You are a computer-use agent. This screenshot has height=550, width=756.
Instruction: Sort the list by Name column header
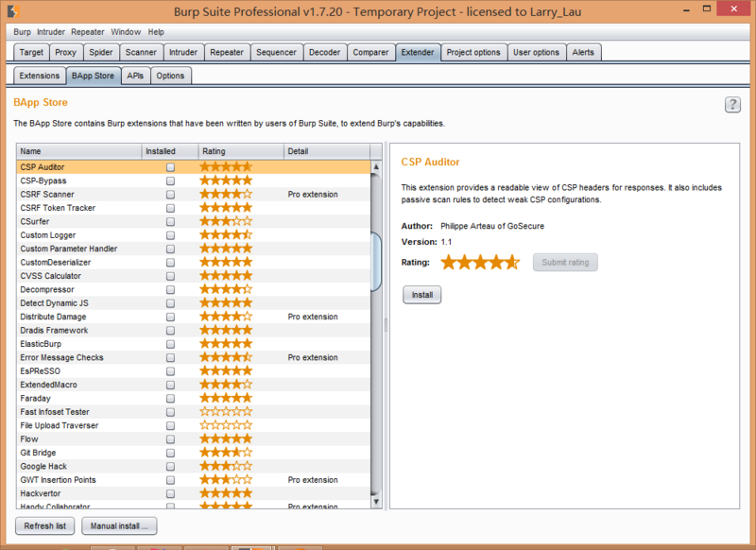pos(79,151)
